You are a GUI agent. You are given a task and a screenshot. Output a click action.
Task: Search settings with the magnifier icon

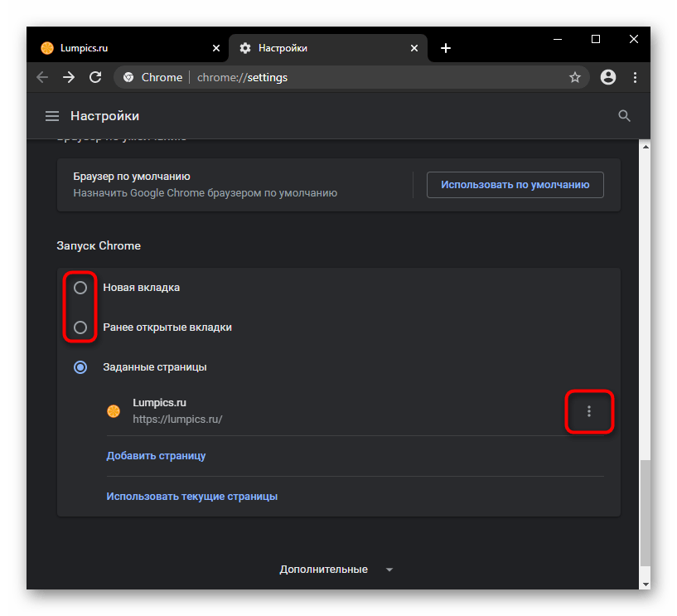click(625, 116)
